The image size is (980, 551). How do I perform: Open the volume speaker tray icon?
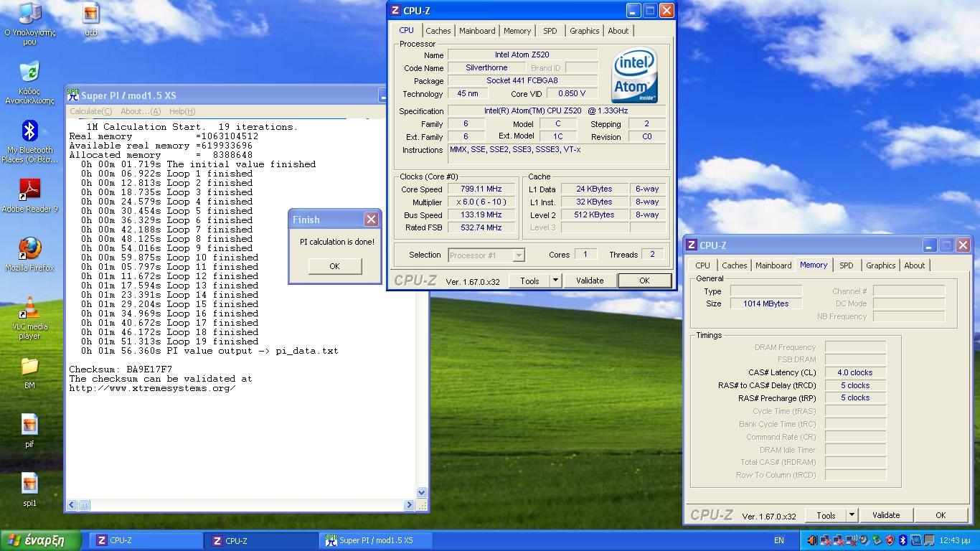[812, 540]
